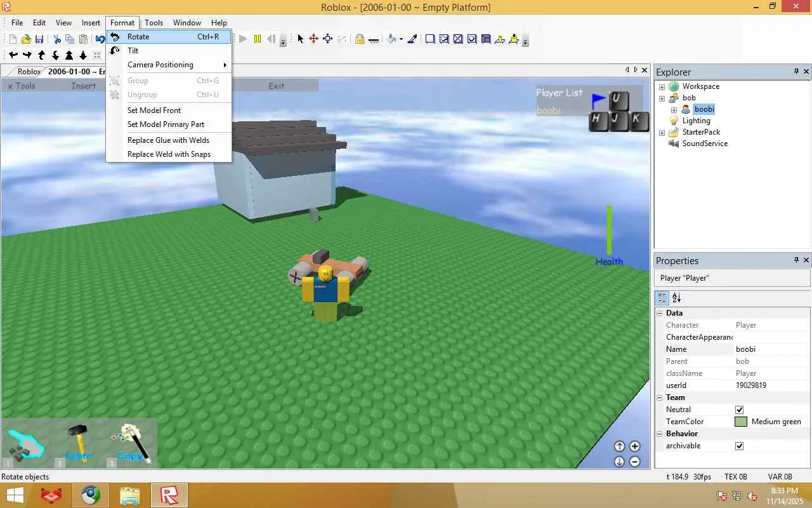Screen dimensions: 812x508
Task: Choose Rotate from the Format menu
Action: coord(169,37)
